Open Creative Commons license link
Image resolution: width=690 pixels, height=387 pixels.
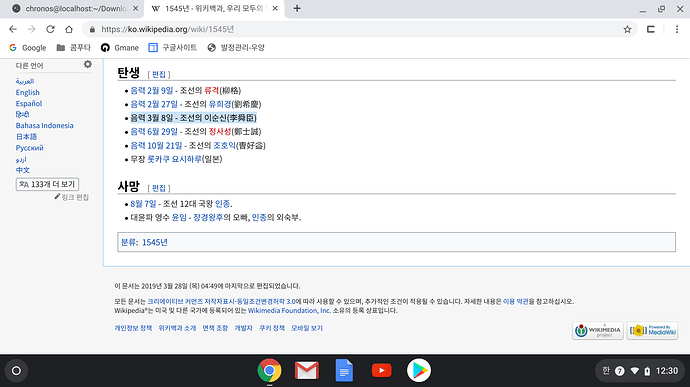[x=221, y=302]
